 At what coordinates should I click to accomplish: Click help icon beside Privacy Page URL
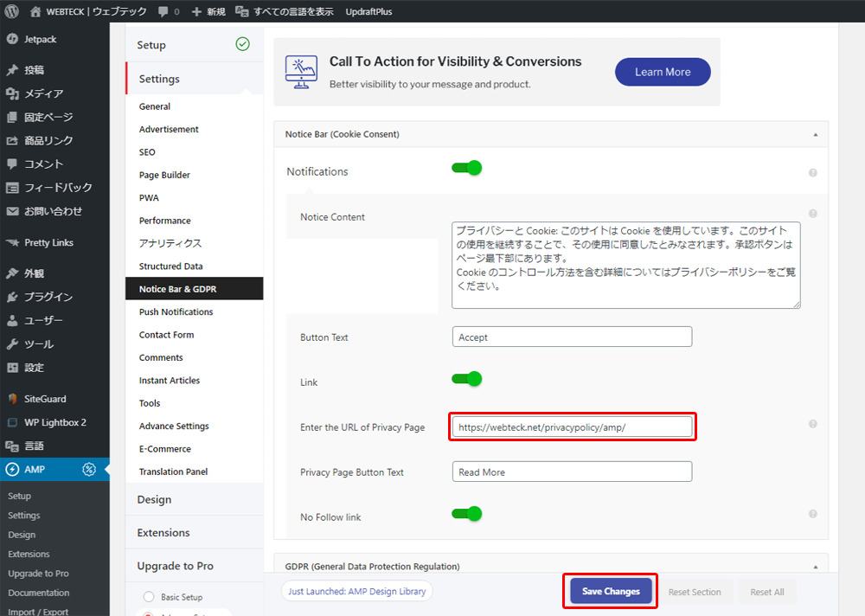(812, 424)
